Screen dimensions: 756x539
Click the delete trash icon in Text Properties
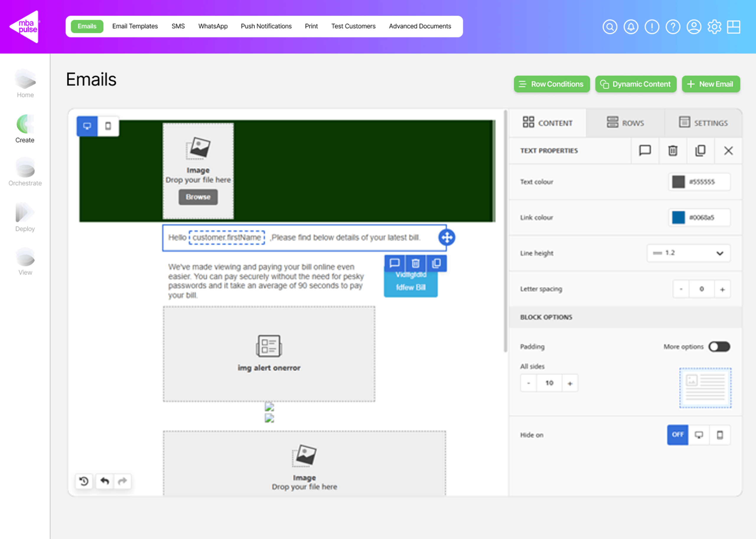click(672, 151)
